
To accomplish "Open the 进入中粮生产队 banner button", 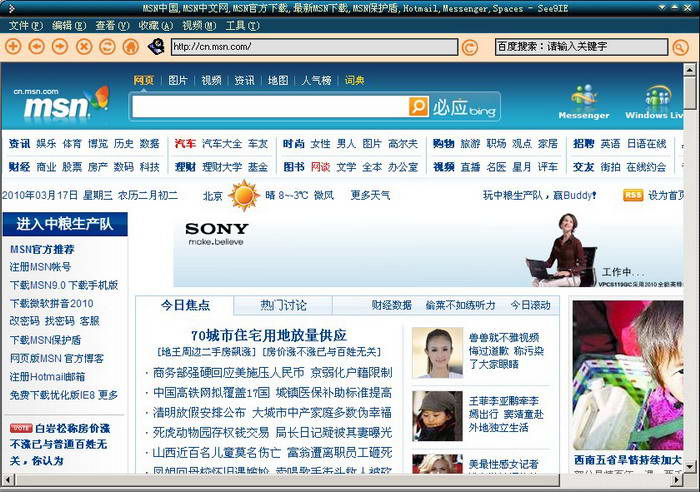I will coord(65,224).
